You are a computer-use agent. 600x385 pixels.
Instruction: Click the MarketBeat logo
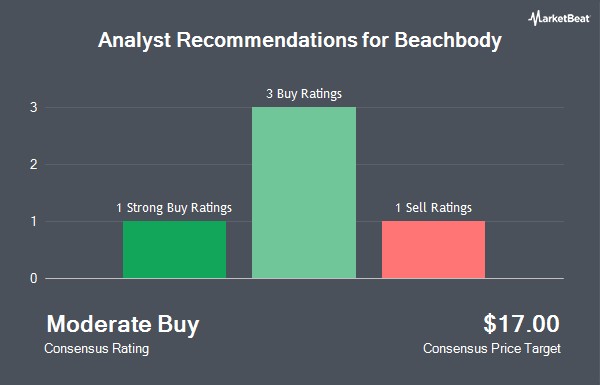559,18
